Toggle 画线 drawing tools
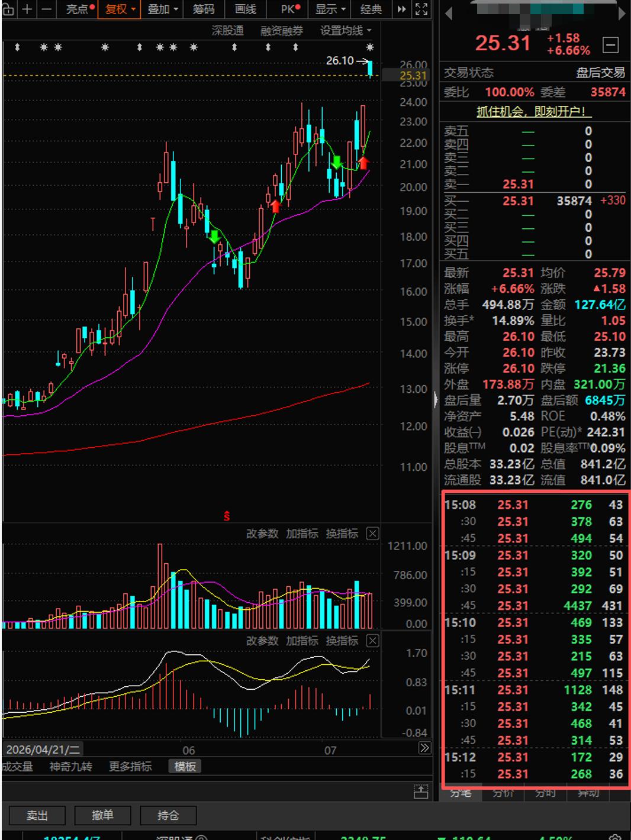631x840 pixels. click(246, 9)
